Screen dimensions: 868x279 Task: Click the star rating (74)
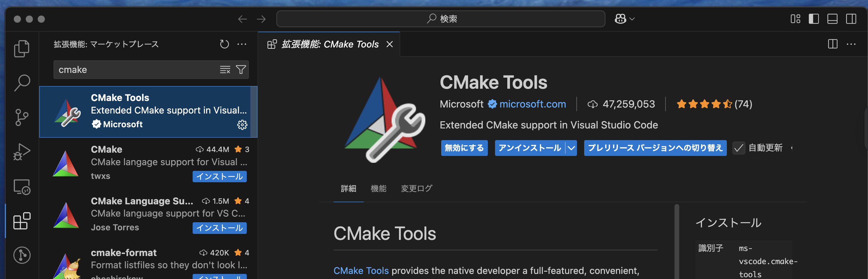tap(714, 104)
